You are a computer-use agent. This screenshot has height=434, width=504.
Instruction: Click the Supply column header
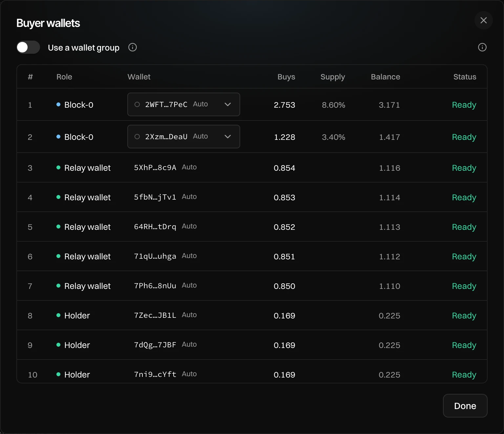pyautogui.click(x=333, y=77)
